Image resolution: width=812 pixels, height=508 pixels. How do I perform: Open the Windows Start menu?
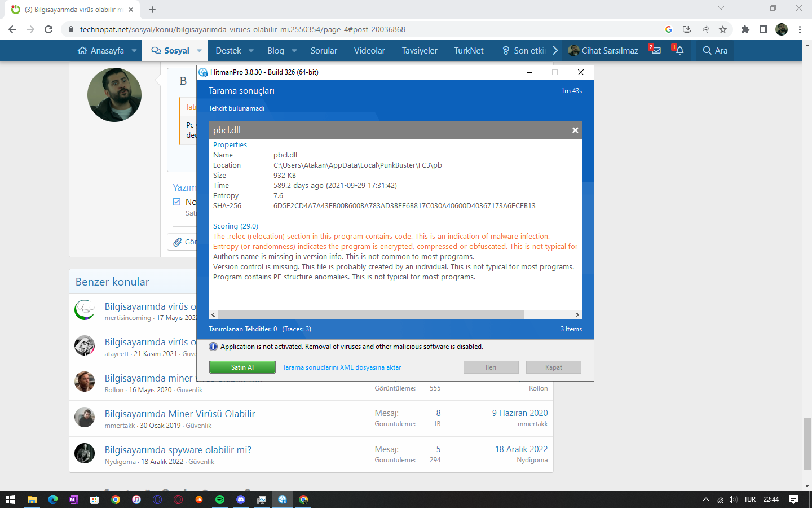(10, 500)
